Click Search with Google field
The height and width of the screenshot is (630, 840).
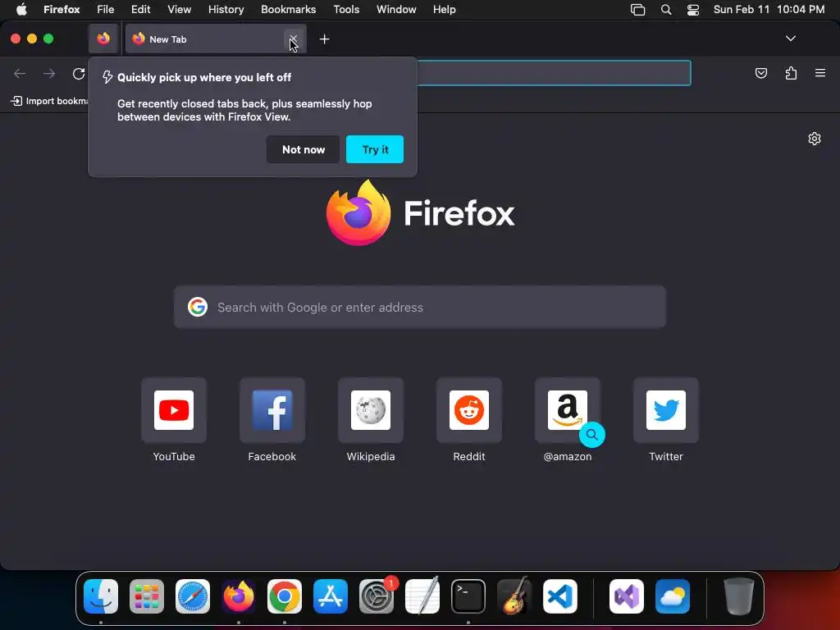coord(420,307)
